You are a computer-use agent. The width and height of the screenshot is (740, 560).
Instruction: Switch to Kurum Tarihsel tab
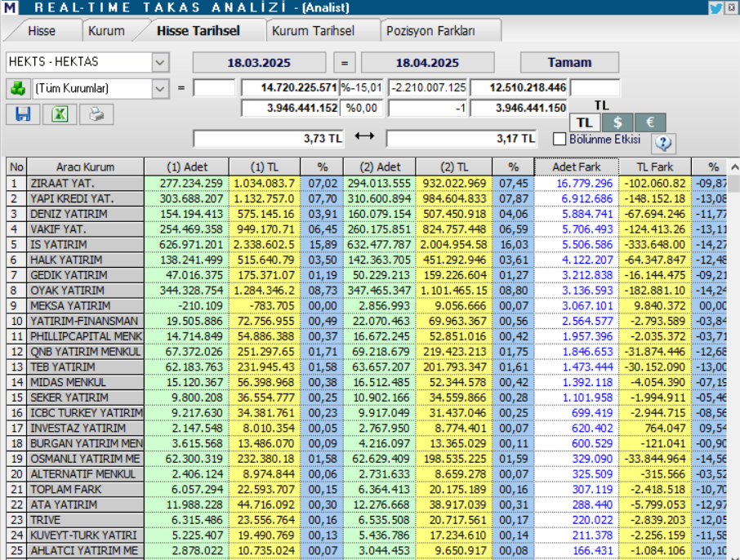313,31
